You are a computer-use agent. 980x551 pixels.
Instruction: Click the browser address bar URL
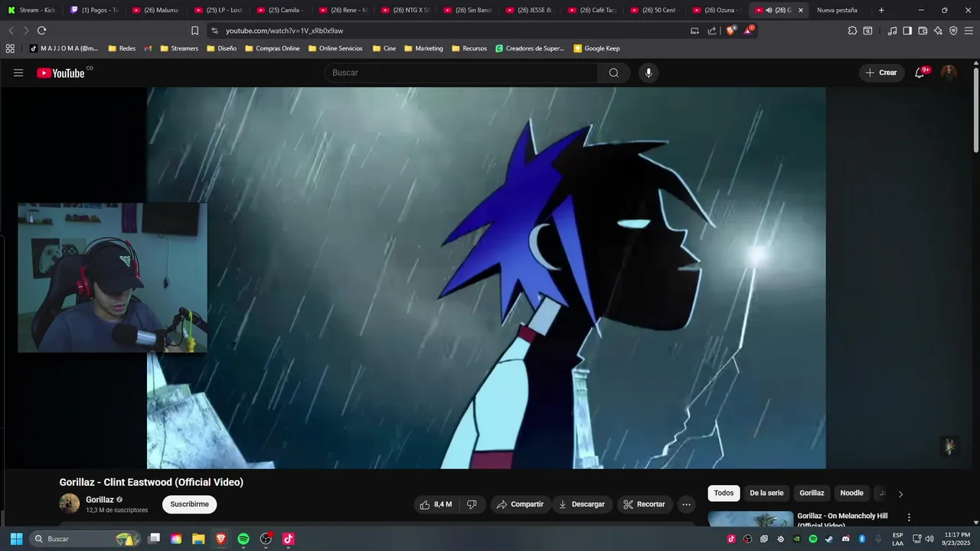click(284, 31)
